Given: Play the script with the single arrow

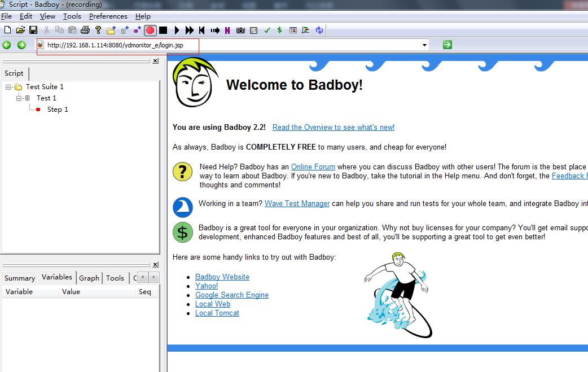Looking at the screenshot, I should coord(177,30).
